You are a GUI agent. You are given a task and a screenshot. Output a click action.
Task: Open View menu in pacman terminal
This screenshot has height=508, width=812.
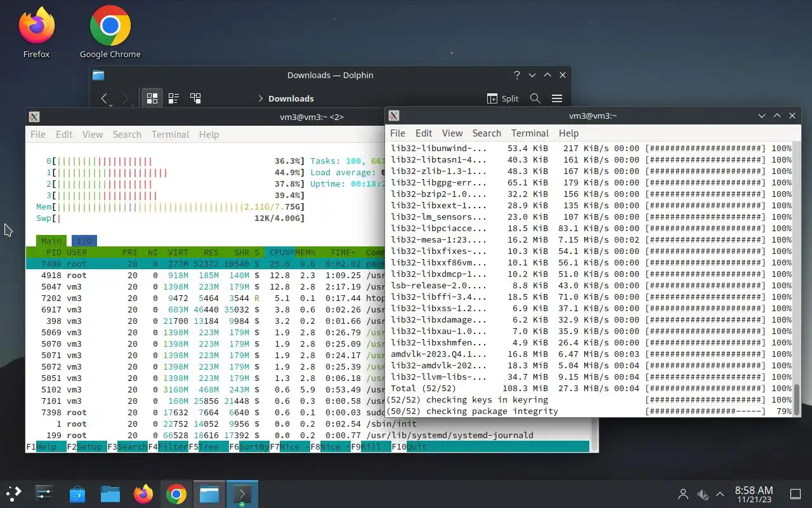click(452, 133)
